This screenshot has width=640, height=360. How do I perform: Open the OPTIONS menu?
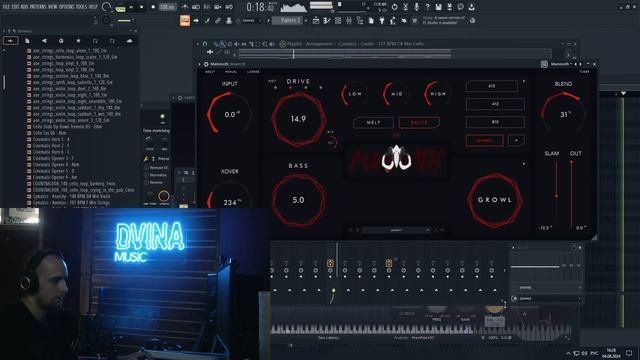67,7
